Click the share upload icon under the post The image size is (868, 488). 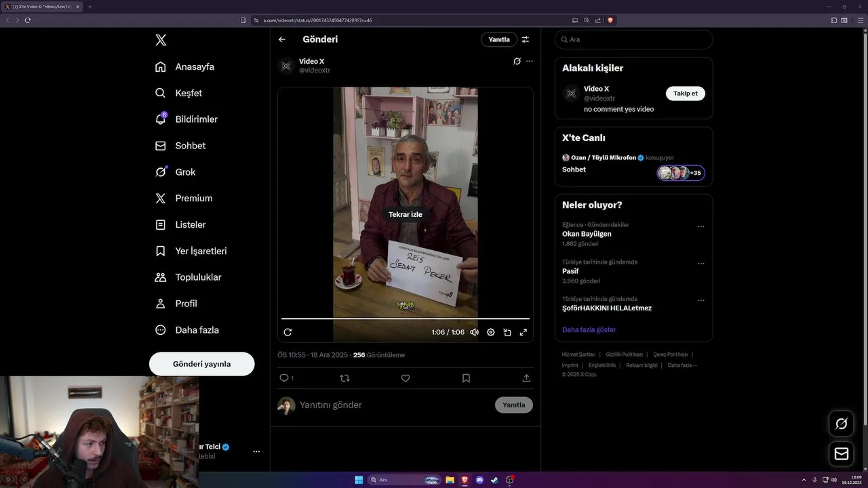pos(526,378)
